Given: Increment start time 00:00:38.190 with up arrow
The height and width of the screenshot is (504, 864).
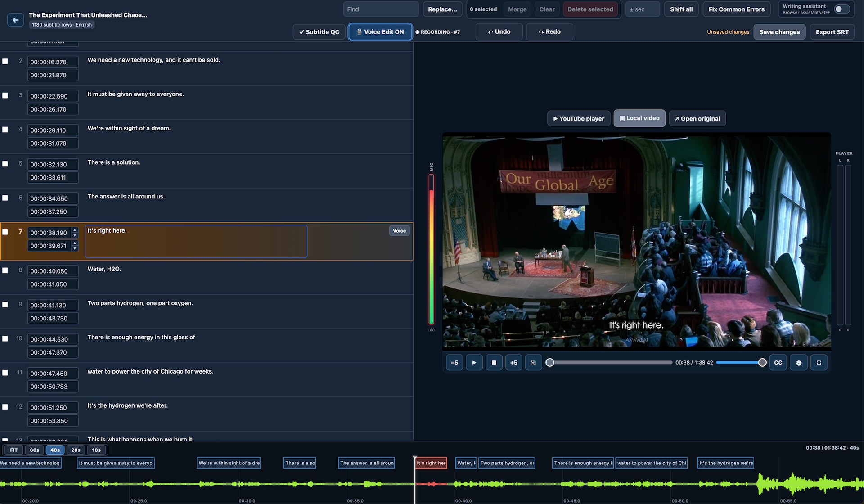Looking at the screenshot, I should 75,230.
